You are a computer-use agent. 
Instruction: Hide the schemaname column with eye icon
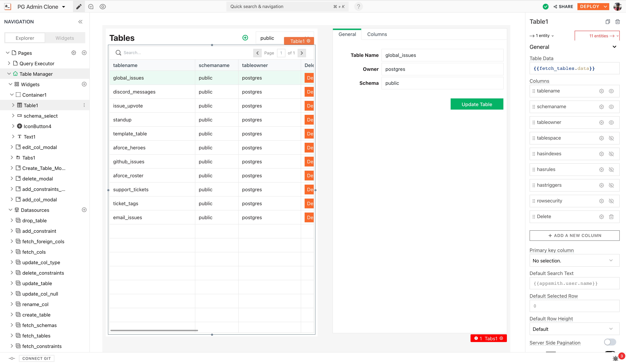click(611, 107)
